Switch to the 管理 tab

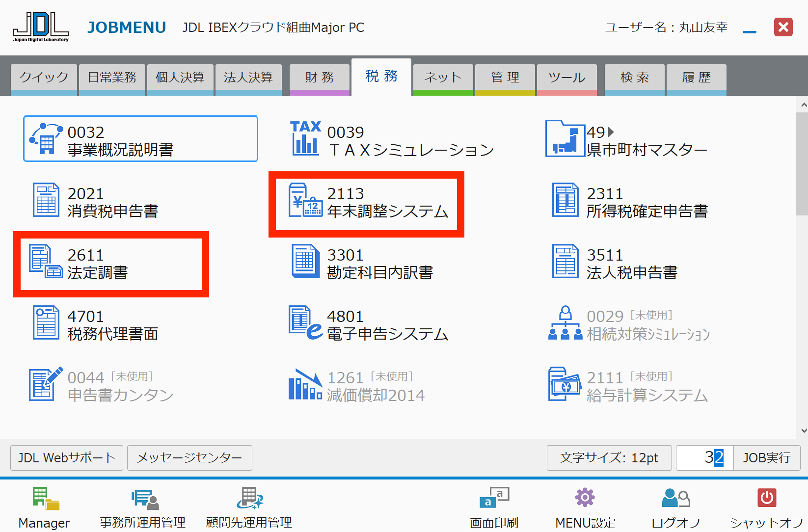(x=505, y=79)
